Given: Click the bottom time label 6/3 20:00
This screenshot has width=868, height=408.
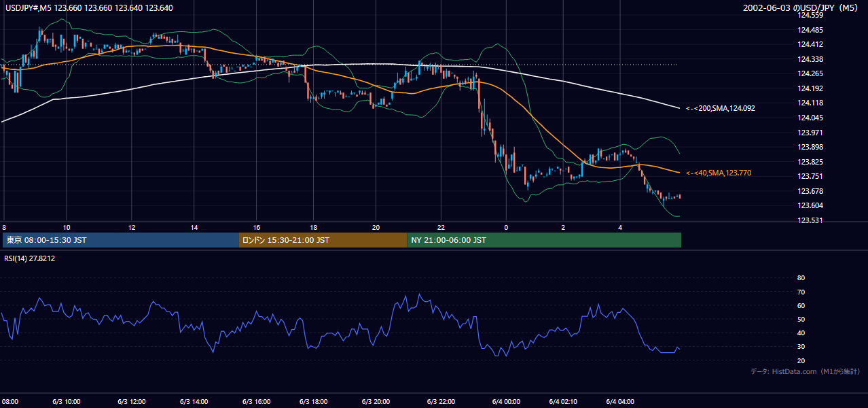Looking at the screenshot, I should tap(376, 402).
